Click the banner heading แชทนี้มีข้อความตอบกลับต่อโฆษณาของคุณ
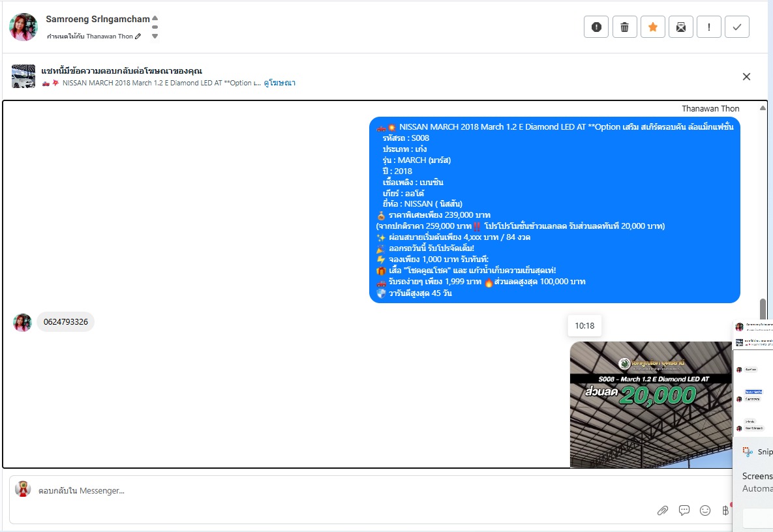 tap(122, 71)
